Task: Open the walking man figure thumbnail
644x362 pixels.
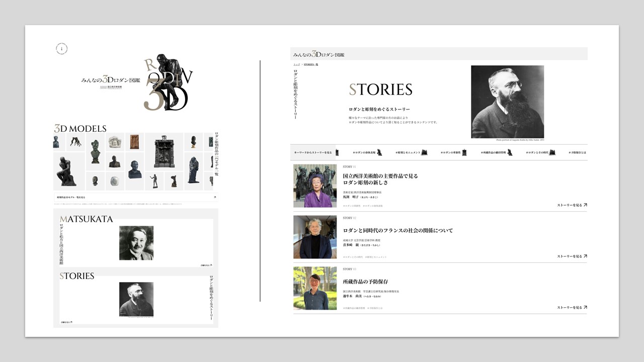Action: 154,180
